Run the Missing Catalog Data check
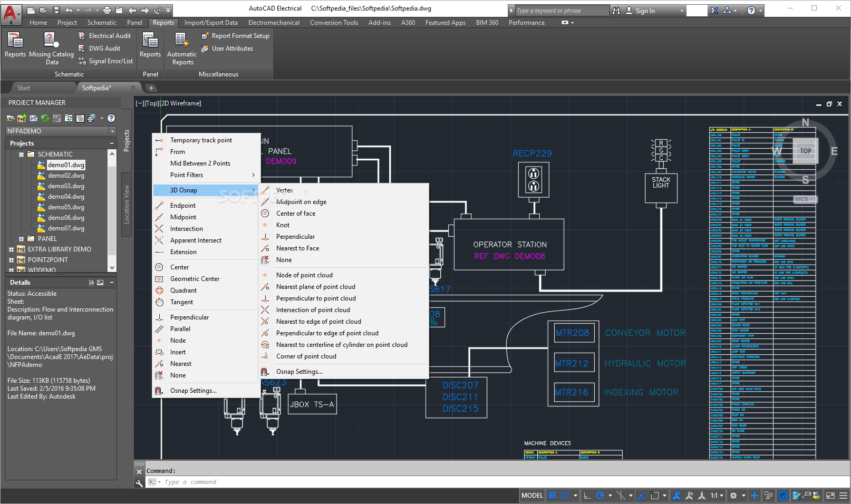Image resolution: width=851 pixels, height=504 pixels. [51, 49]
